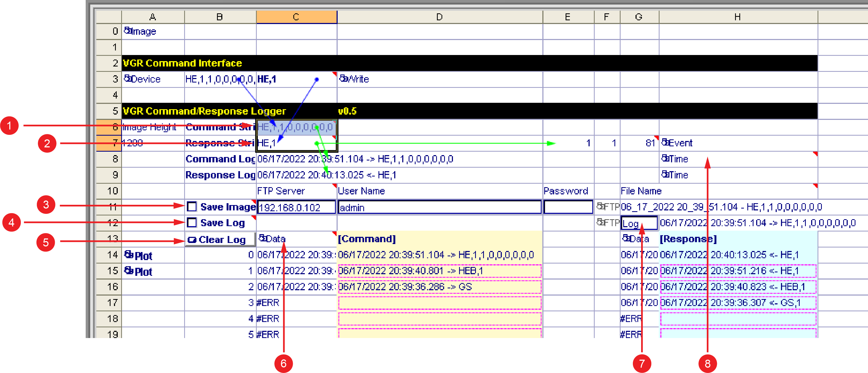Click the FTP icon next to the image filename

[601, 207]
